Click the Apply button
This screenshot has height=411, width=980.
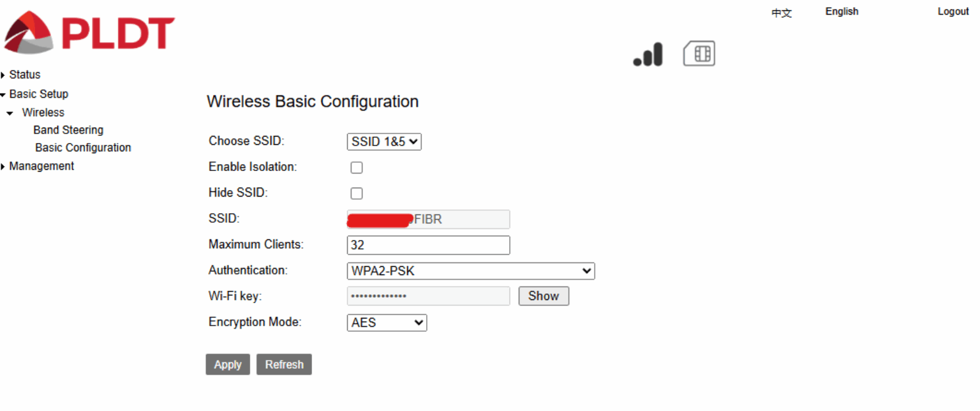228,364
